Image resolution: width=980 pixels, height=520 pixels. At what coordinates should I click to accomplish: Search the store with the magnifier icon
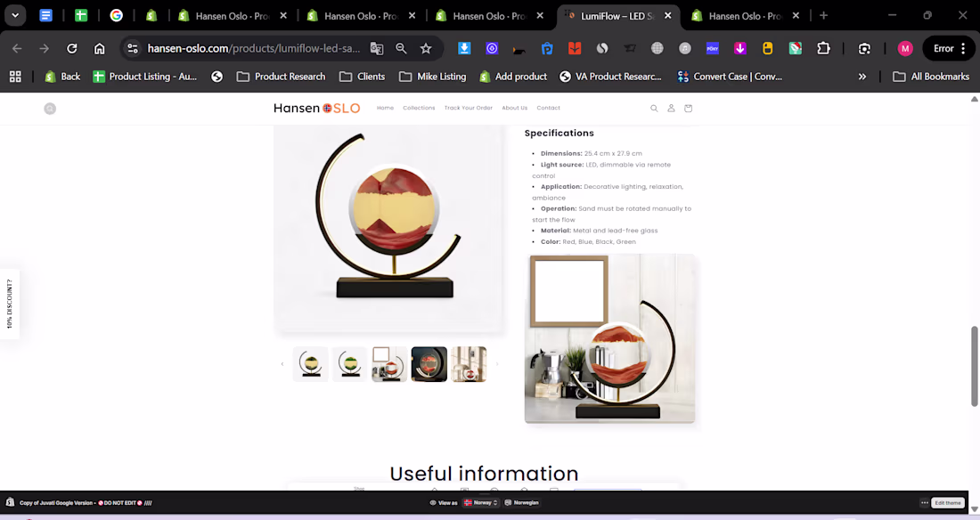654,108
